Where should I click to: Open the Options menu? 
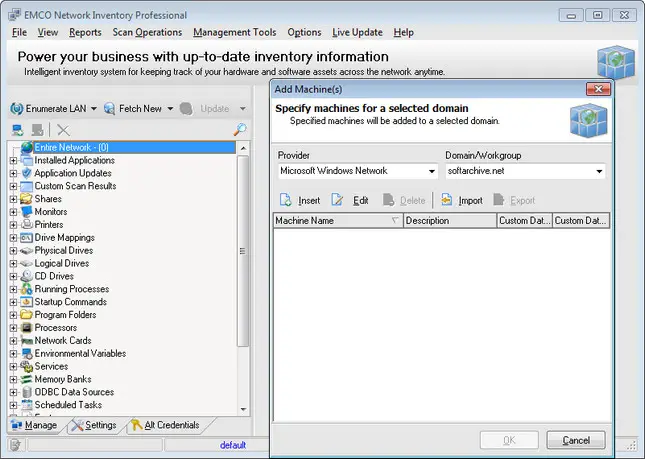tap(304, 32)
